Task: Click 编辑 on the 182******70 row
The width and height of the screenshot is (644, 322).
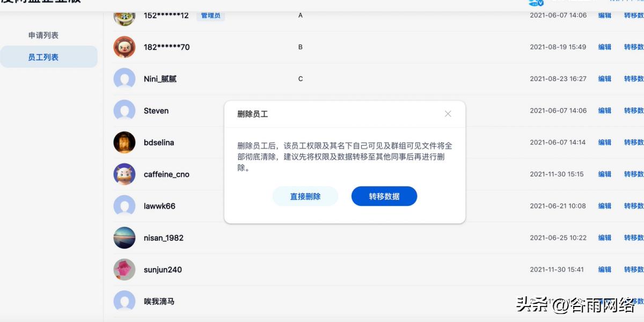Action: 605,47
